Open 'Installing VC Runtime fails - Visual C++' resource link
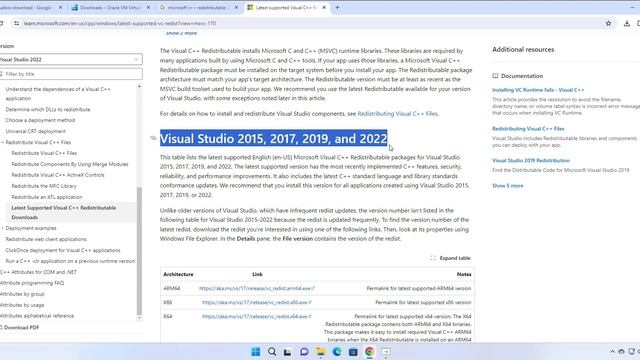This screenshot has width=640, height=360. tap(538, 90)
